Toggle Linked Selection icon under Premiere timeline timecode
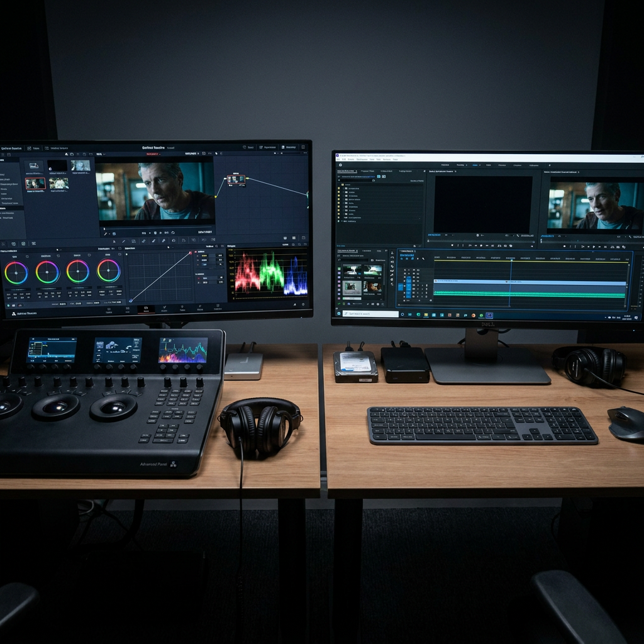Image resolution: width=644 pixels, height=644 pixels. click(x=413, y=258)
